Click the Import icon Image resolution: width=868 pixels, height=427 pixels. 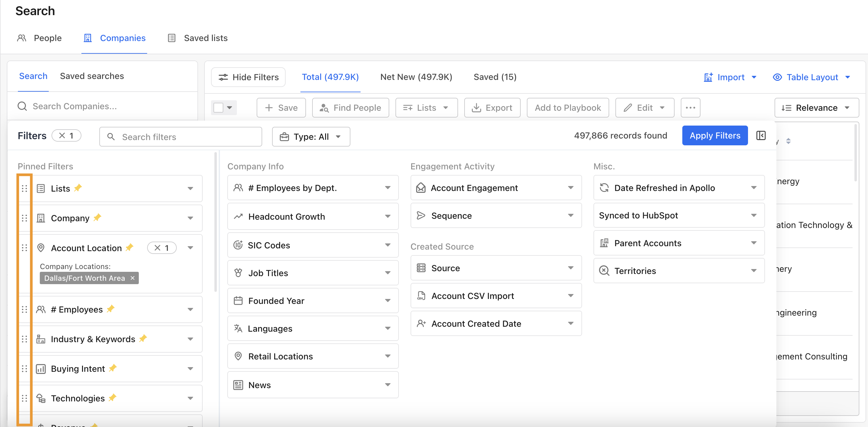pyautogui.click(x=708, y=77)
